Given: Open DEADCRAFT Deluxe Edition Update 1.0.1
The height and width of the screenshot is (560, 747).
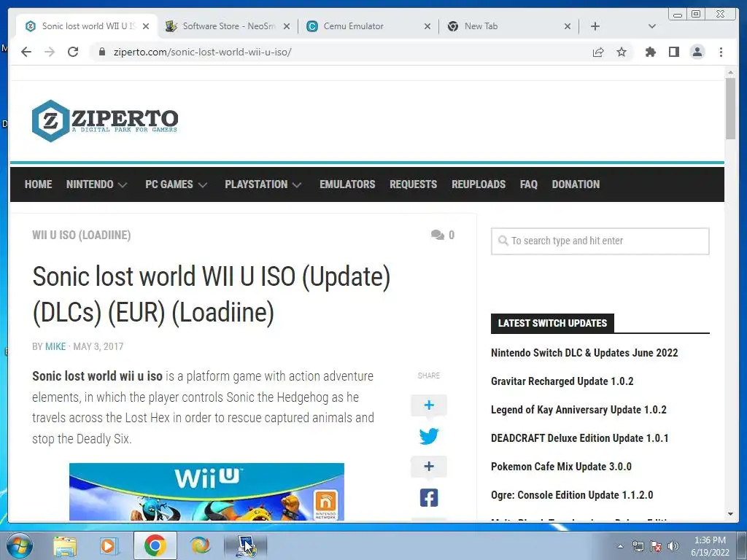Looking at the screenshot, I should (579, 438).
